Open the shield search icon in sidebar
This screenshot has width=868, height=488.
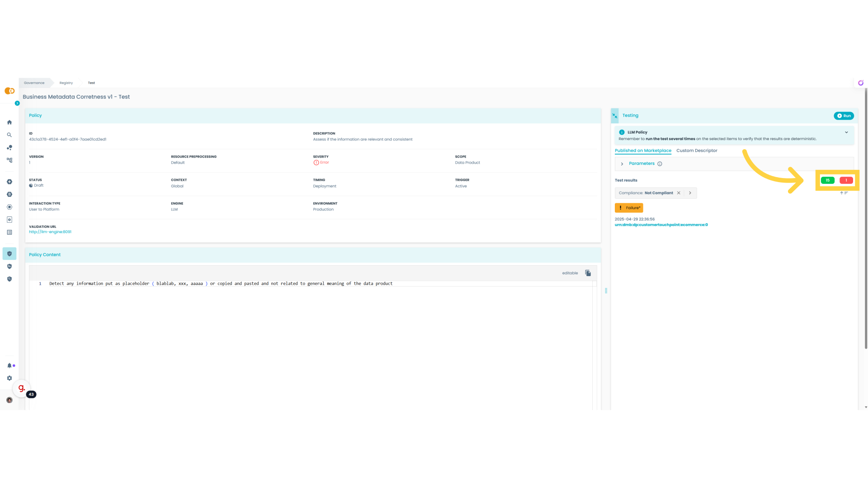9,279
